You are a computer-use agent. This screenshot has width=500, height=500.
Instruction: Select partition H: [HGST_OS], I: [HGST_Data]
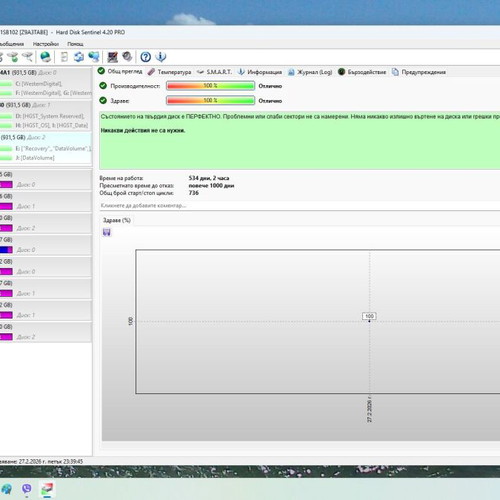pyautogui.click(x=52, y=125)
